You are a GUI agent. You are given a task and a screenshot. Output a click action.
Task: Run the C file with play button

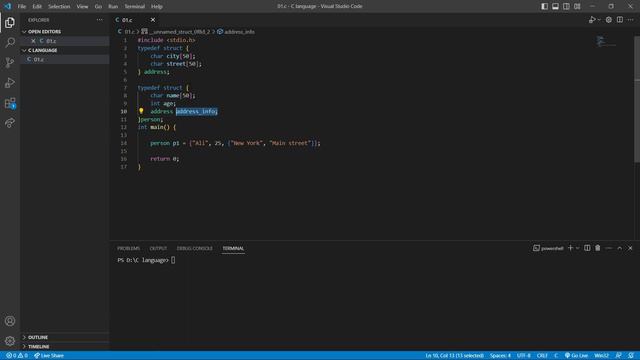(x=592, y=20)
